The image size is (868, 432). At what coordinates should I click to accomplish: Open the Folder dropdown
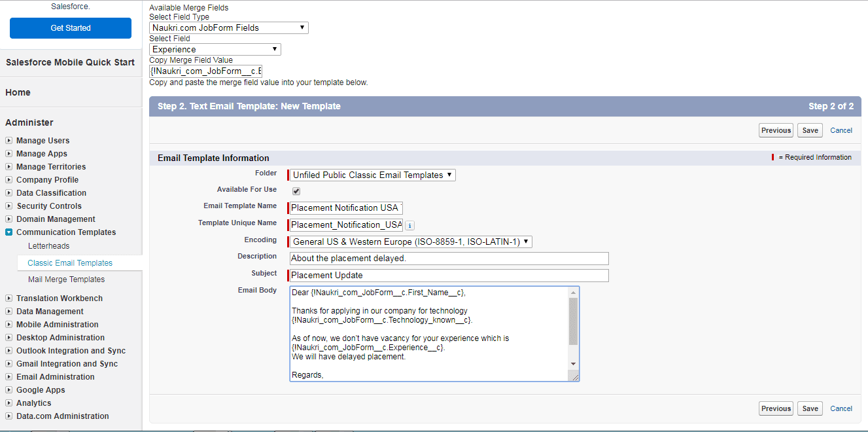373,175
